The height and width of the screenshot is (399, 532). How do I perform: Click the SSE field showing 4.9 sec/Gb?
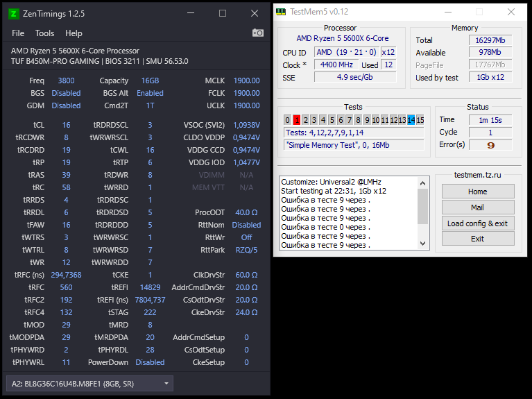click(355, 77)
